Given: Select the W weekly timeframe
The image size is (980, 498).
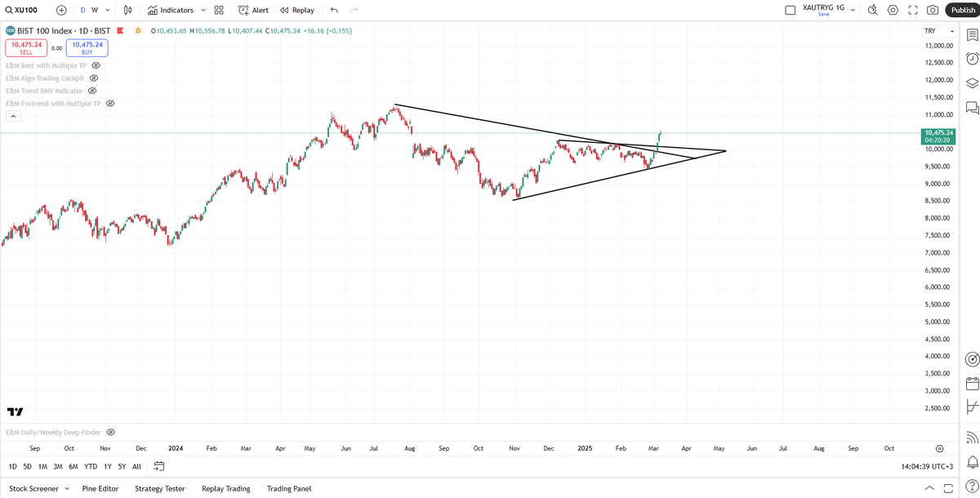Looking at the screenshot, I should (x=95, y=10).
